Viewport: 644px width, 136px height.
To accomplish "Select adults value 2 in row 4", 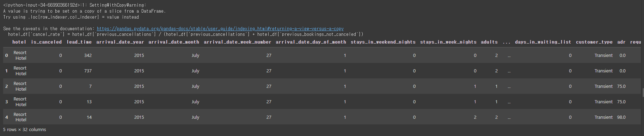I will (x=496, y=117).
